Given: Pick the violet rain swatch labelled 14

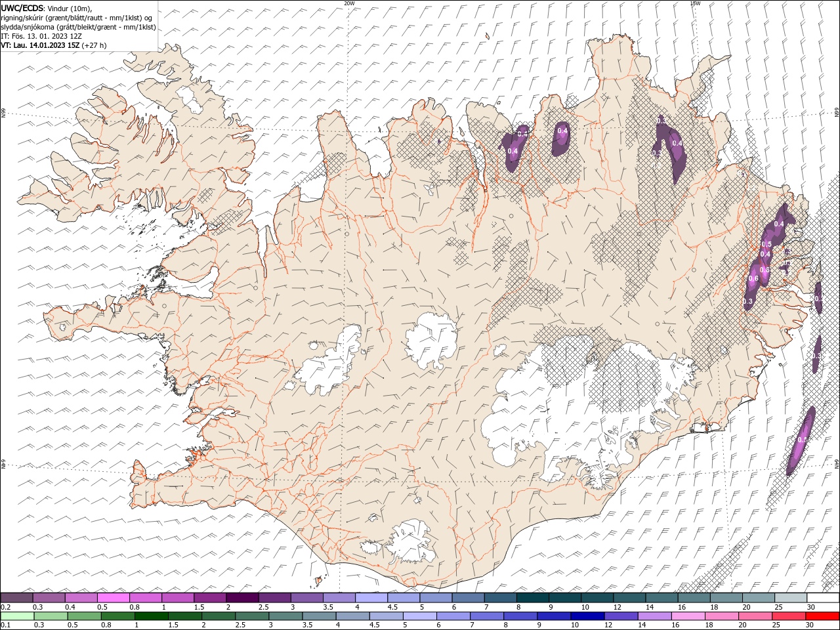Looking at the screenshot, I should (654, 616).
